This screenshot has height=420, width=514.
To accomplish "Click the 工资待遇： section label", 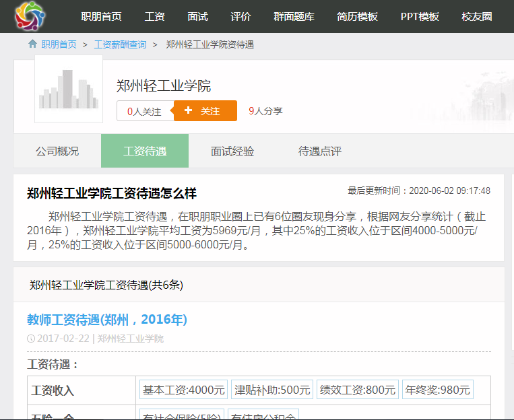I will [53, 364].
